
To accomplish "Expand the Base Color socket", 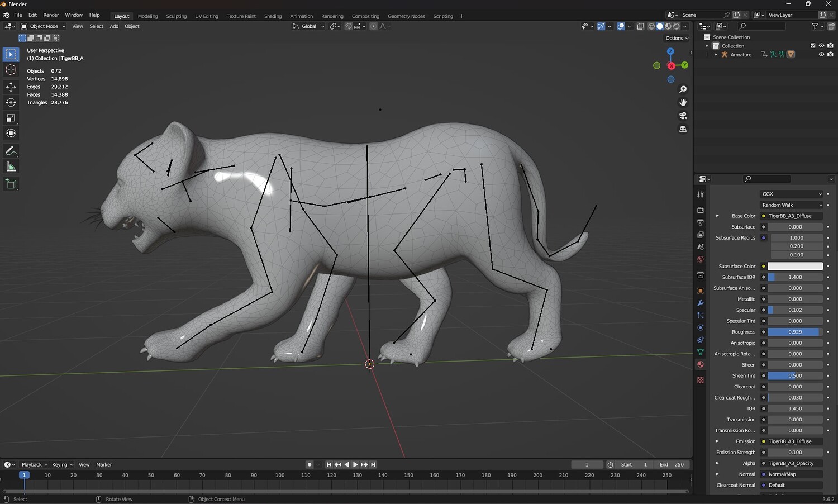I will [717, 216].
